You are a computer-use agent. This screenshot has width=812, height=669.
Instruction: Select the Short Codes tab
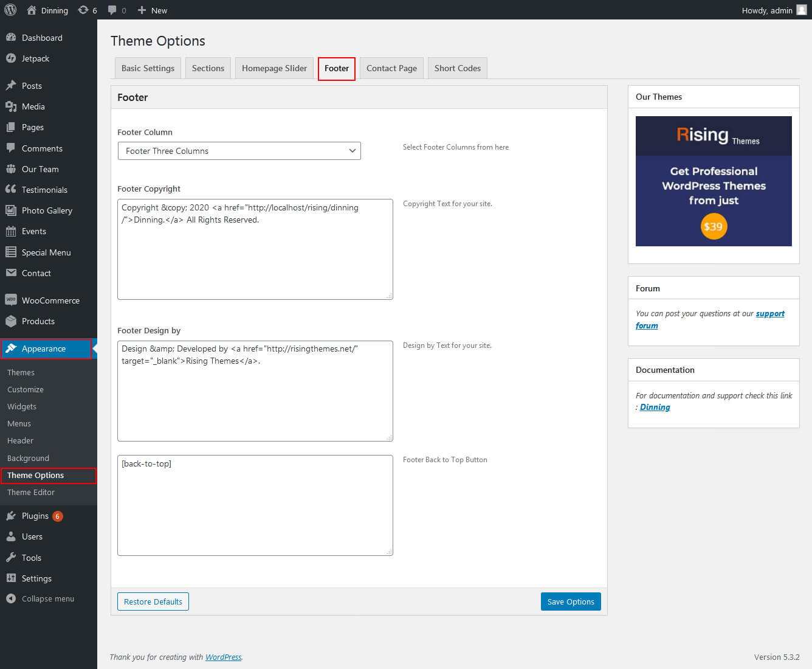pyautogui.click(x=457, y=68)
